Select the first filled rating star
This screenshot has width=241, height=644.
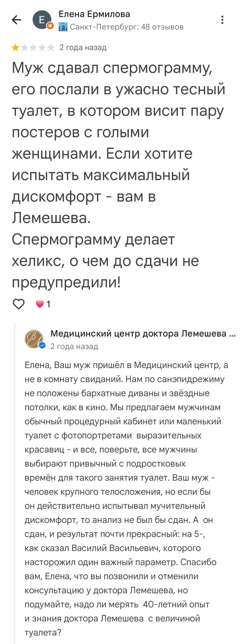coord(15,47)
